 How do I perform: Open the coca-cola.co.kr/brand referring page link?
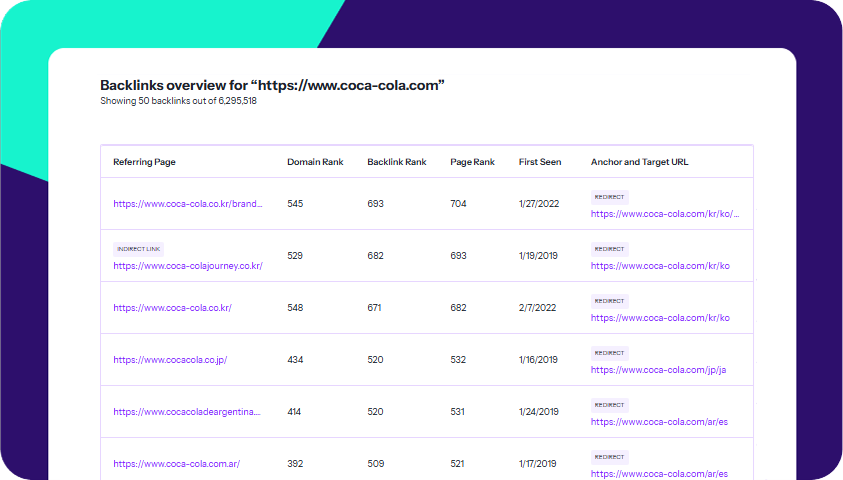(x=188, y=204)
